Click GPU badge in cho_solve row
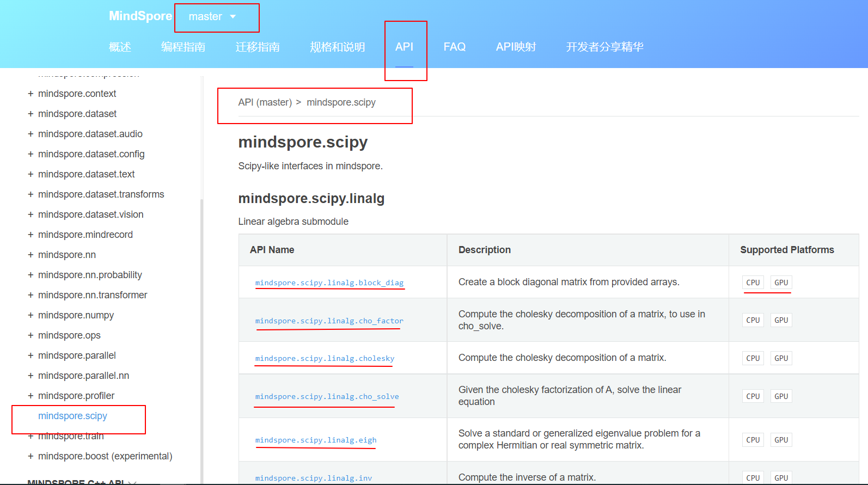The image size is (868, 485). tap(781, 396)
